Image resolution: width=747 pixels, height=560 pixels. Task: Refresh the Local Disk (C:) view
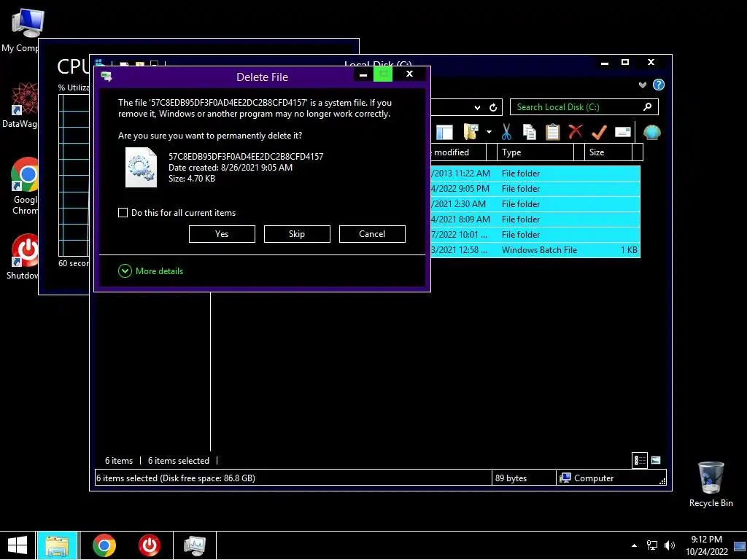(493, 107)
